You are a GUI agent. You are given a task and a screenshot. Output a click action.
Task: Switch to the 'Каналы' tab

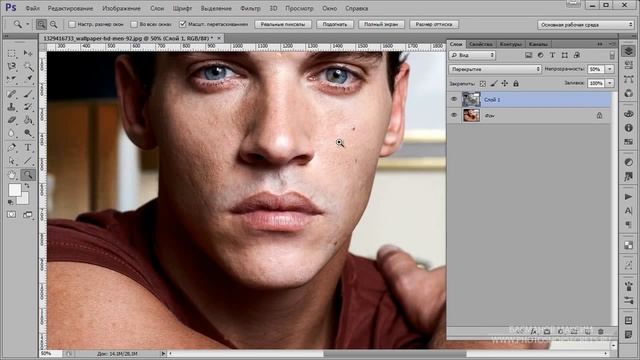(538, 44)
